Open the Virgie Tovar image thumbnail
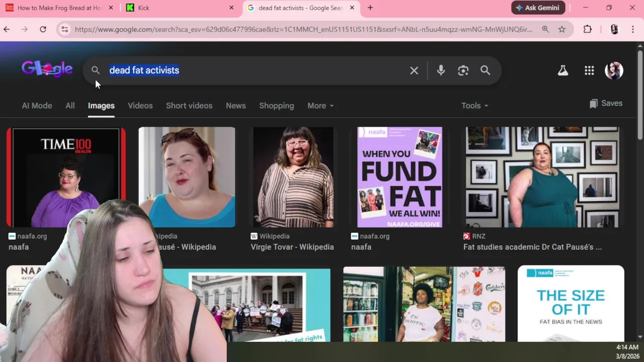The width and height of the screenshot is (644, 362). coord(293,177)
